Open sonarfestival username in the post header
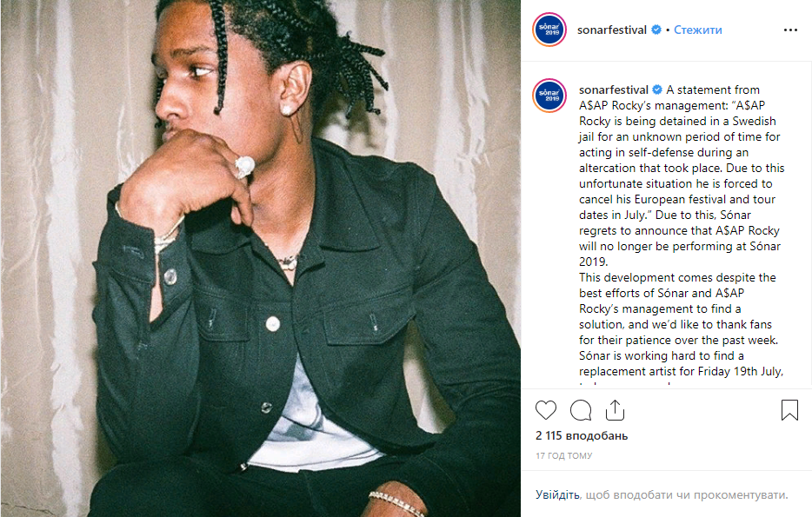The height and width of the screenshot is (517, 812). pos(611,30)
